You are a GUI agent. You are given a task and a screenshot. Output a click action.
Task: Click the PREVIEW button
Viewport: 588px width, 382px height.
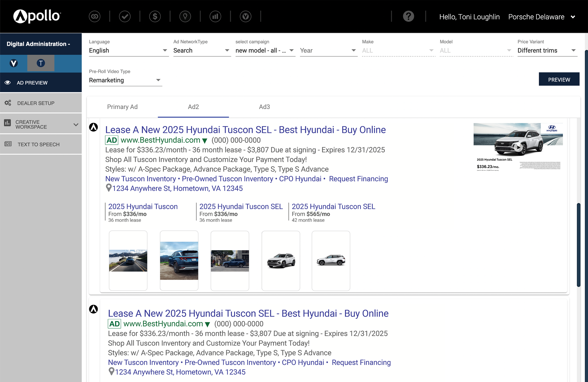(x=559, y=79)
